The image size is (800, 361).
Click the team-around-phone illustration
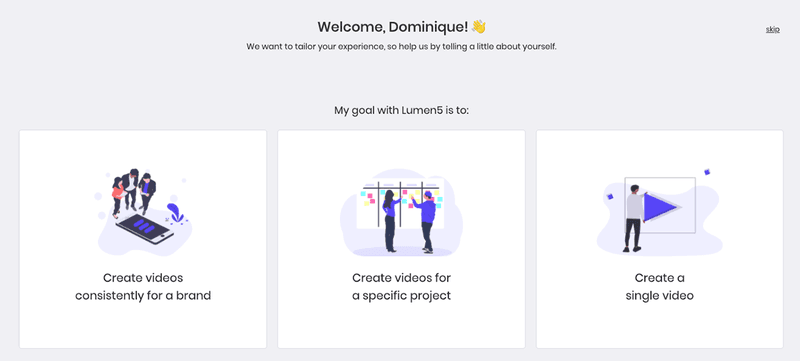pos(143,211)
